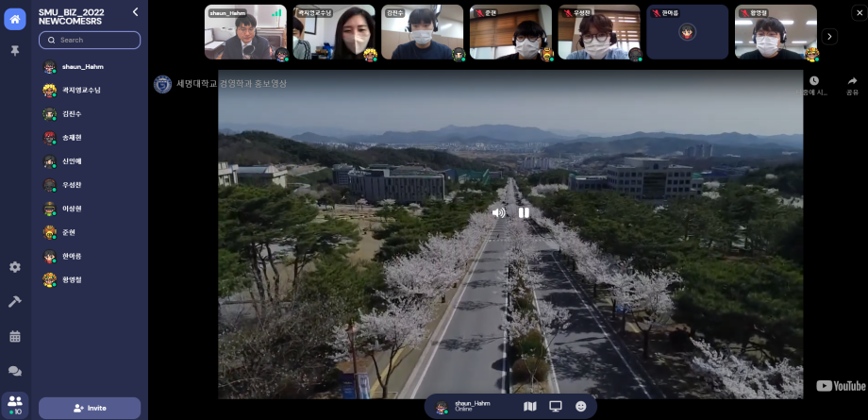
Task: Mute the video volume speaker
Action: [x=498, y=212]
